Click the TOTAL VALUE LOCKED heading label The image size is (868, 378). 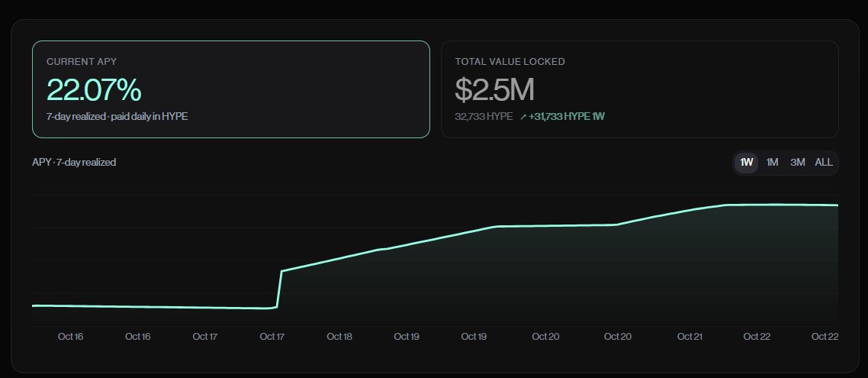coord(510,62)
